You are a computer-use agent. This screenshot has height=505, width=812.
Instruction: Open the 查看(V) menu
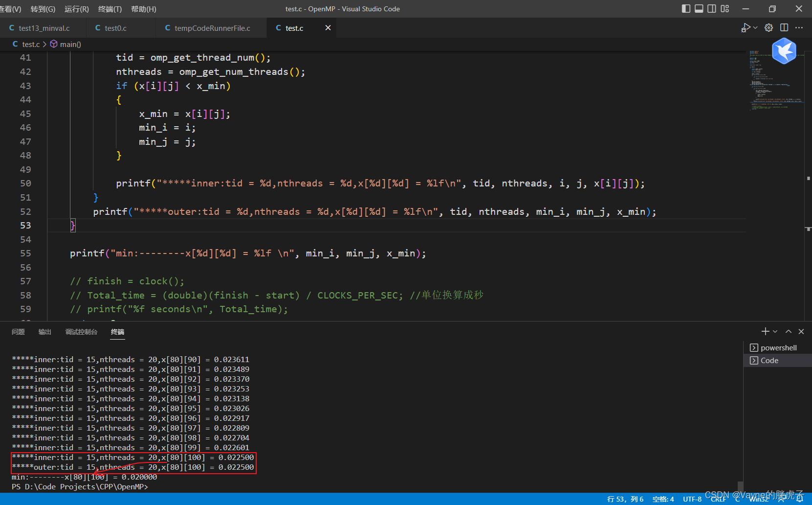coord(10,9)
